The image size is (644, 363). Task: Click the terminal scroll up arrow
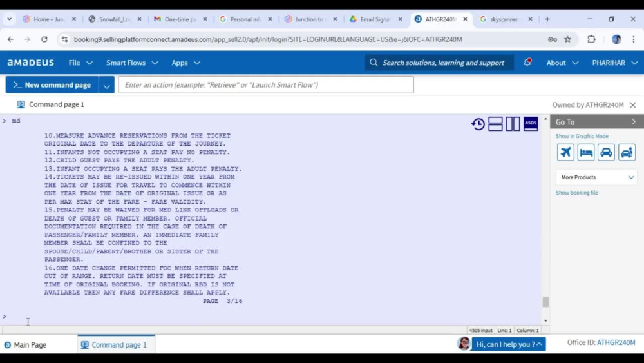545,119
